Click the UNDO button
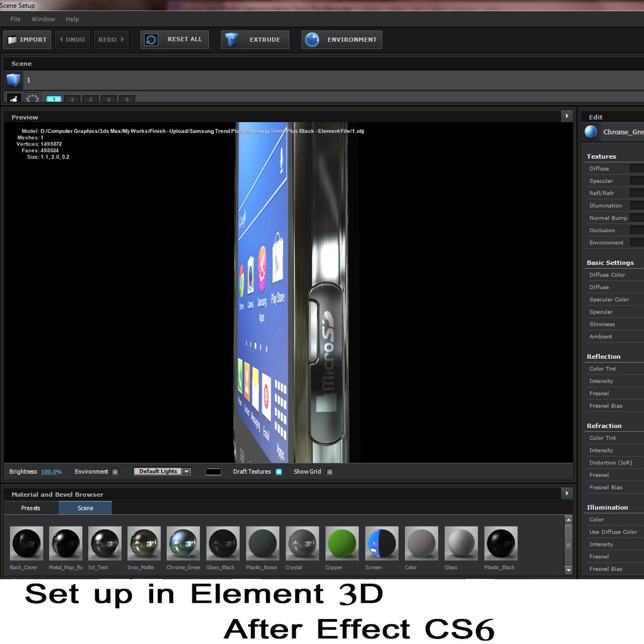 click(x=72, y=40)
